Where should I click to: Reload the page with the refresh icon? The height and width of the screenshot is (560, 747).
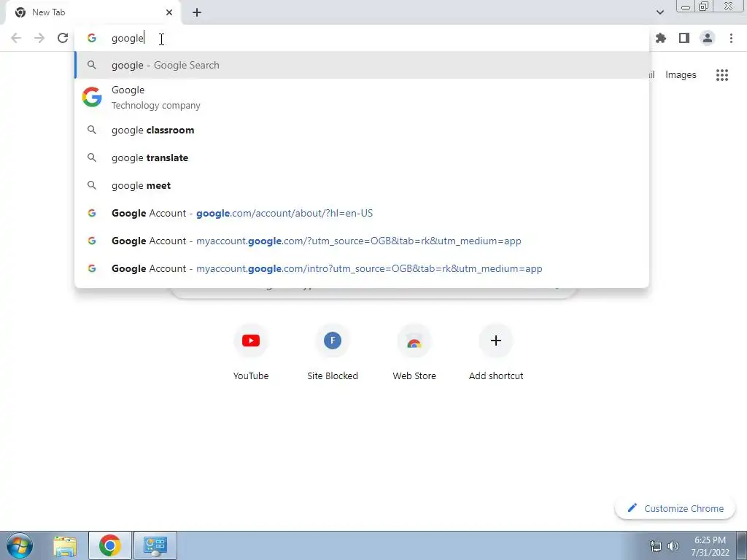63,38
